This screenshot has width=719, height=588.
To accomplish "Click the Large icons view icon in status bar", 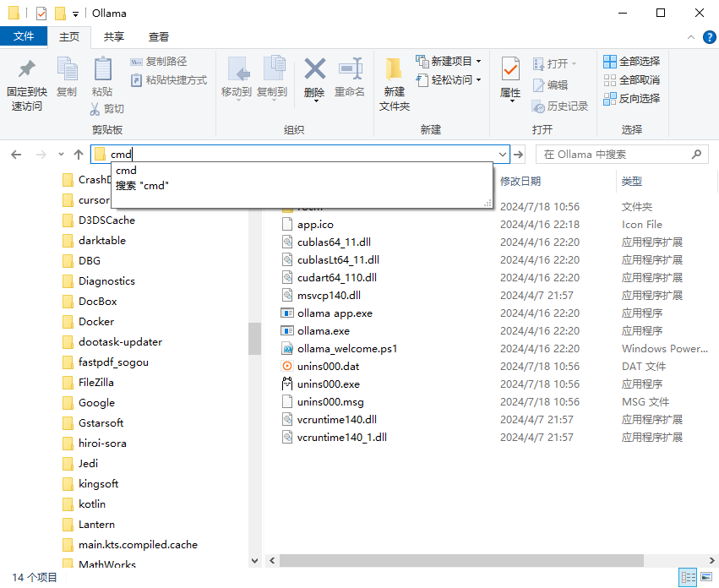I will (x=706, y=578).
